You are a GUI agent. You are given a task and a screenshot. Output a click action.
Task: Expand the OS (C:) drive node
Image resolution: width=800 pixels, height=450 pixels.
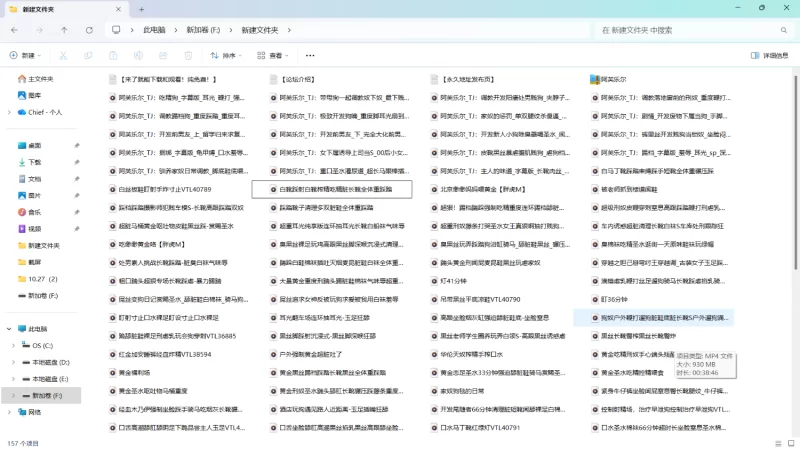pos(13,345)
